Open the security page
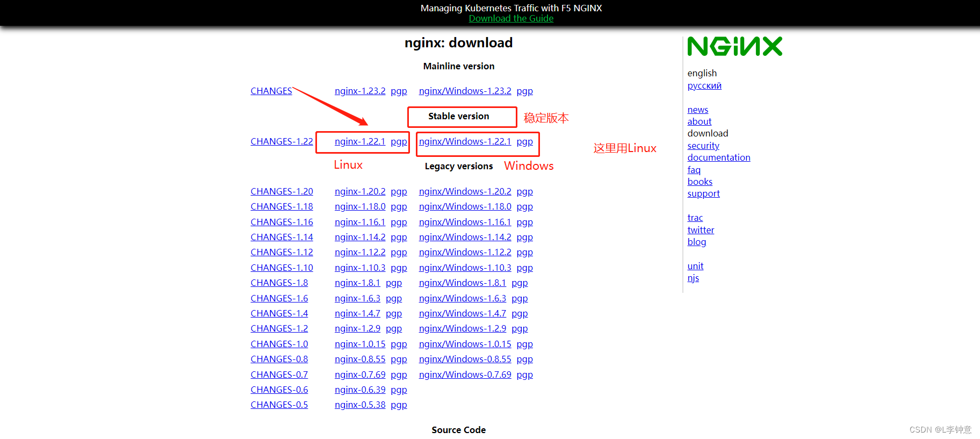 (x=703, y=146)
